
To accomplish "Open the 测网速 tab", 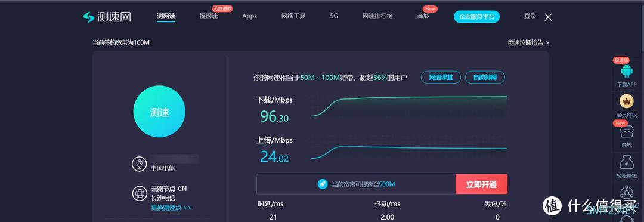I will pos(166,17).
